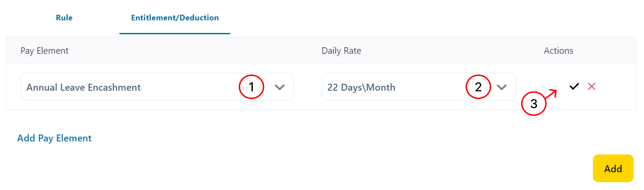
Task: Click the yellow Add button
Action: pyautogui.click(x=613, y=168)
